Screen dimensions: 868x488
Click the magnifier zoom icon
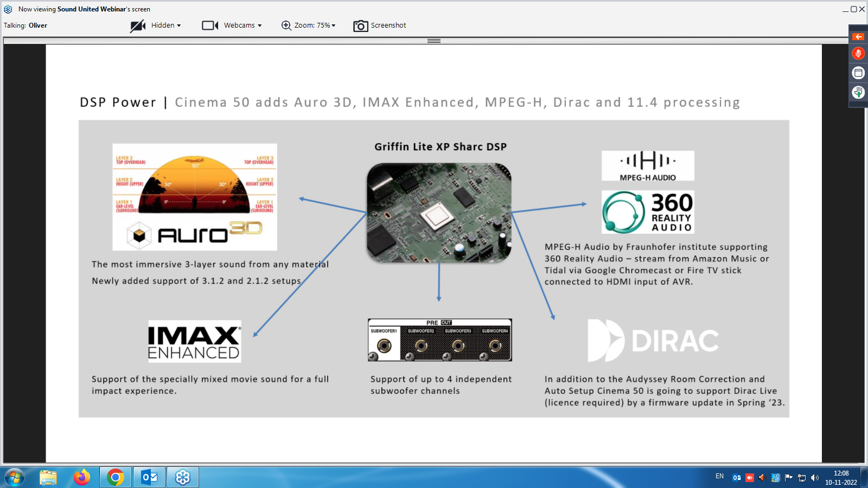pyautogui.click(x=286, y=25)
